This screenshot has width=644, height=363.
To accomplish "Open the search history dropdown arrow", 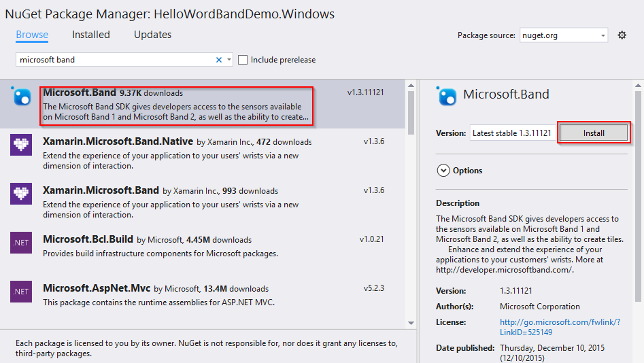I will coord(229,60).
